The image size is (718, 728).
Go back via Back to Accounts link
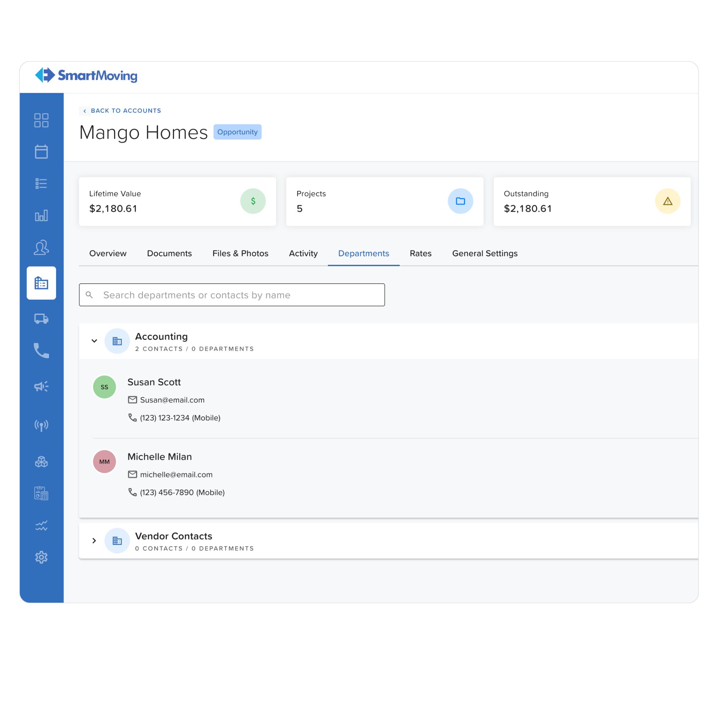point(122,111)
